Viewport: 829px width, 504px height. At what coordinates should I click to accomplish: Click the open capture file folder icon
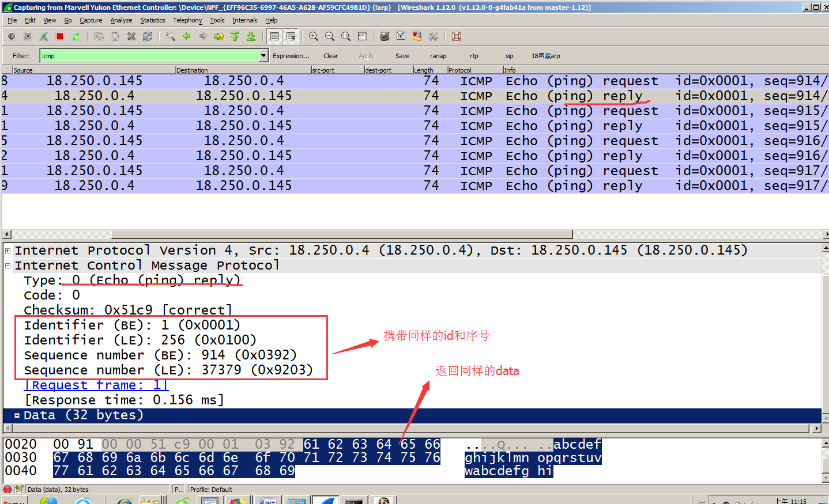tap(99, 36)
